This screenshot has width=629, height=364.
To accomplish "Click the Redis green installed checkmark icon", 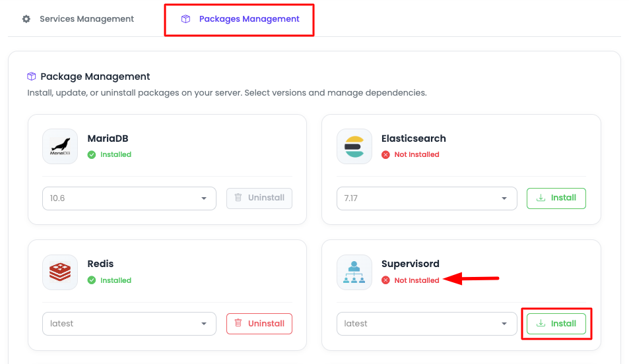I will [92, 280].
